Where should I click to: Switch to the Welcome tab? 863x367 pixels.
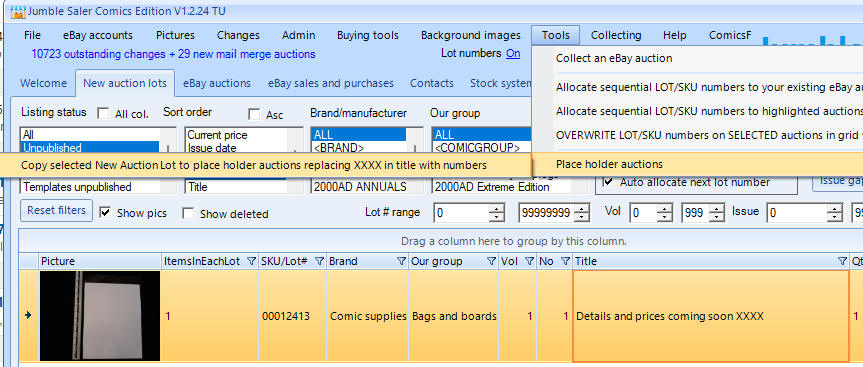43,84
